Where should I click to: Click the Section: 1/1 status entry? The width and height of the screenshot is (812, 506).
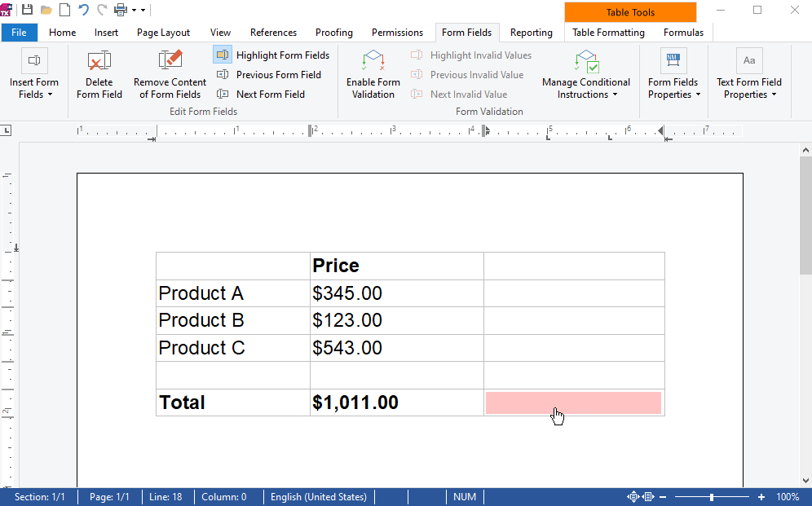(x=40, y=497)
